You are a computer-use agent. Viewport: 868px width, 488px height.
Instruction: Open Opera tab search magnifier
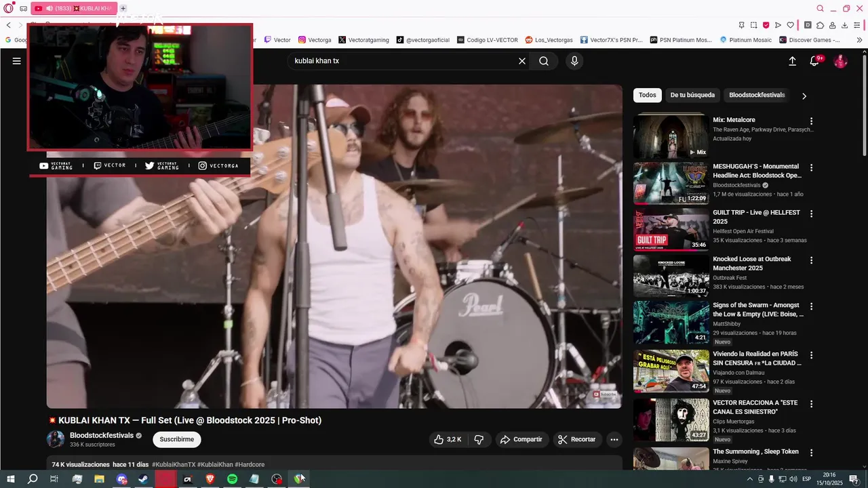coord(821,9)
